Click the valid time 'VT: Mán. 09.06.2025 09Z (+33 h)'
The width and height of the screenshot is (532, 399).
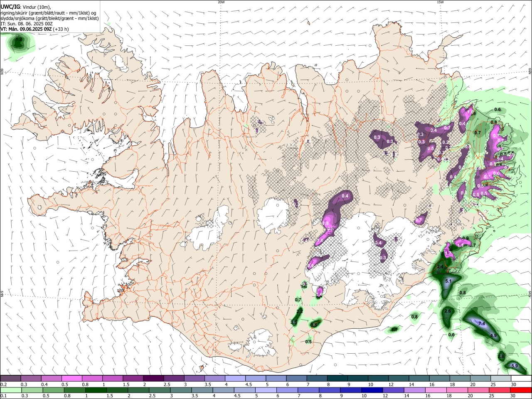[x=34, y=30]
